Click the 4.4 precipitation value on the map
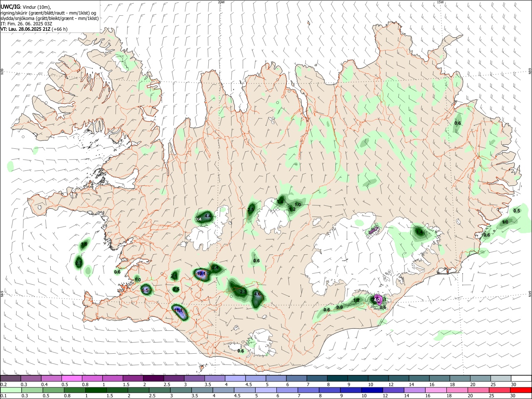Image resolution: width=532 pixels, height=399 pixels. point(208,216)
